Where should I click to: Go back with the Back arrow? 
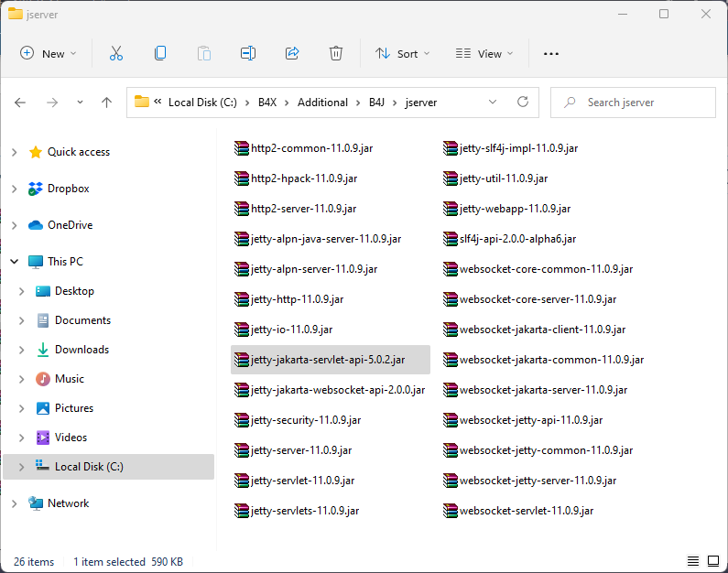coord(20,103)
